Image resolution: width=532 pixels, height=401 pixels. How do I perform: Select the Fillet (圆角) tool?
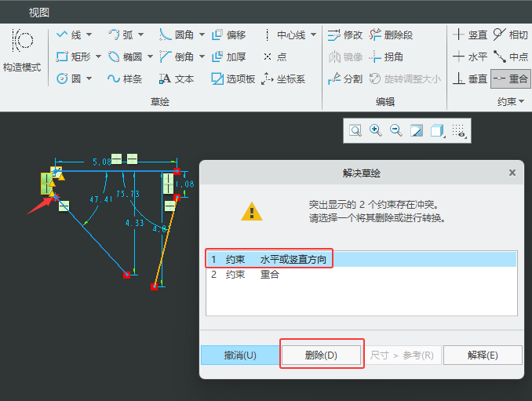point(177,35)
